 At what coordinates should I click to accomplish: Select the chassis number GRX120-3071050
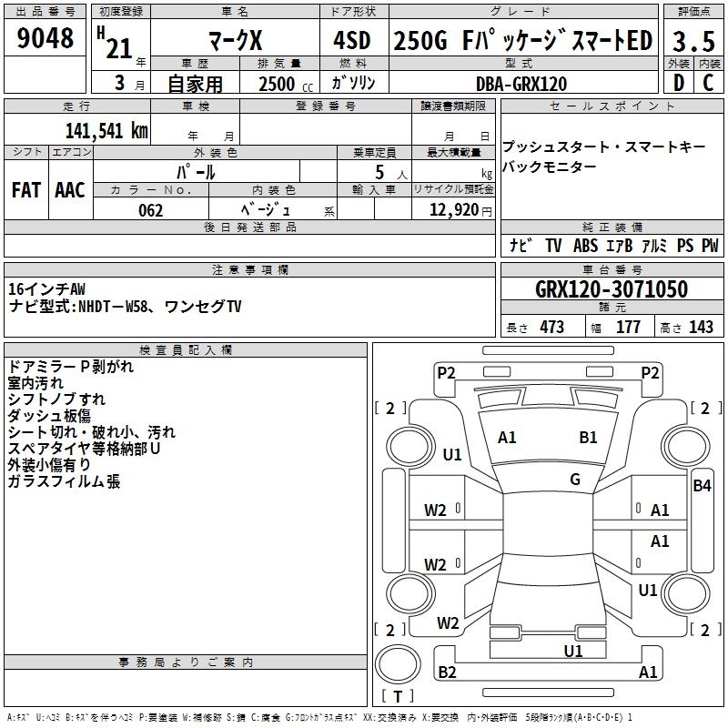[612, 289]
